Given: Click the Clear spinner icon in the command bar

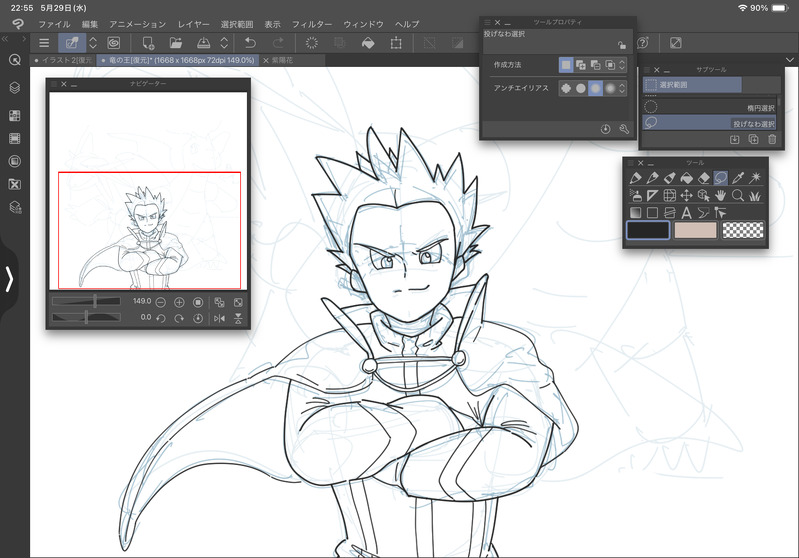Looking at the screenshot, I should tap(311, 43).
